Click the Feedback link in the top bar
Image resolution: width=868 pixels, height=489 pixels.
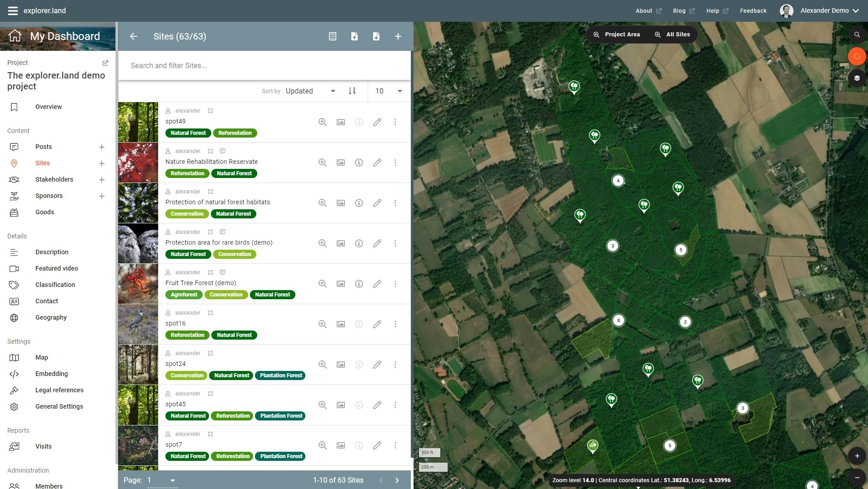point(752,10)
